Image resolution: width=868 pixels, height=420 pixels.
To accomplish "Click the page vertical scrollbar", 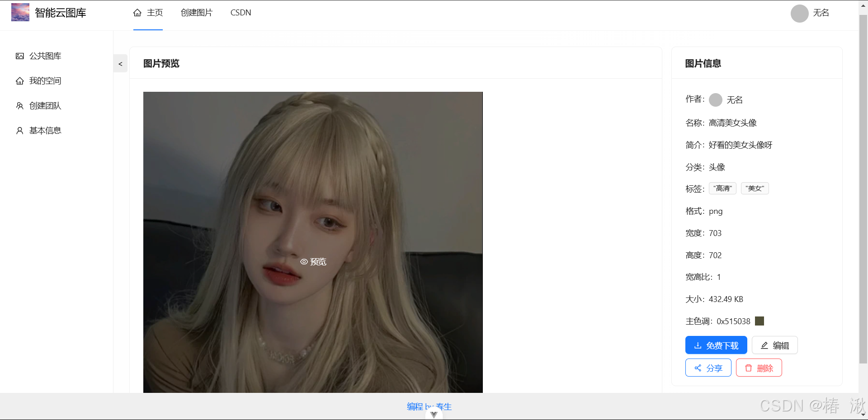I will tap(863, 189).
